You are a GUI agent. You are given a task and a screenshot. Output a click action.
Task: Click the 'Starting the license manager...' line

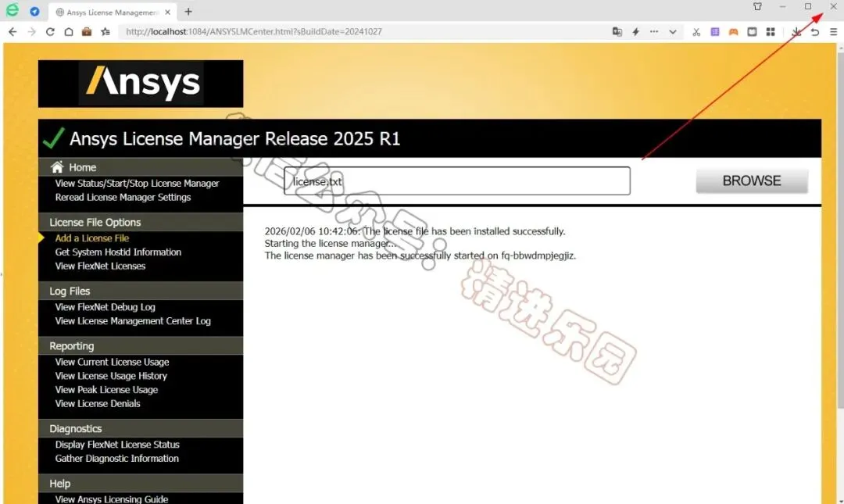[x=330, y=243]
